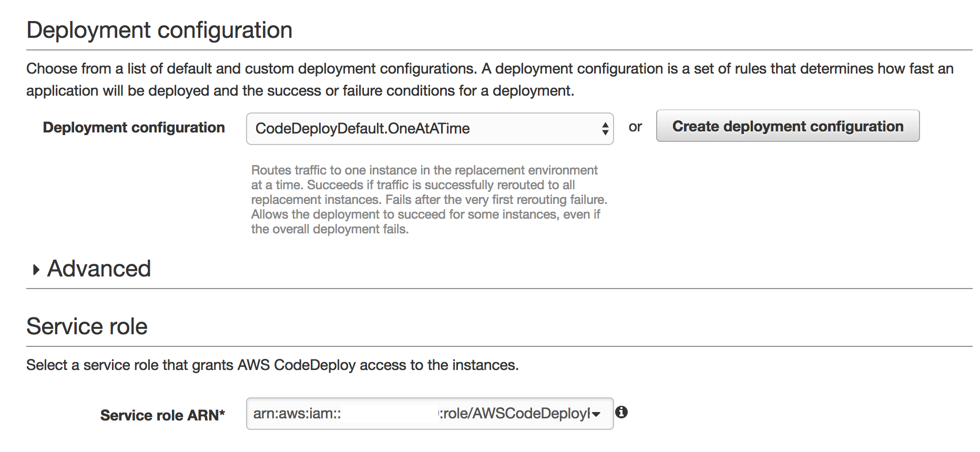Click the horizontal divider line under Advanced
980x452 pixels.
pos(498,289)
